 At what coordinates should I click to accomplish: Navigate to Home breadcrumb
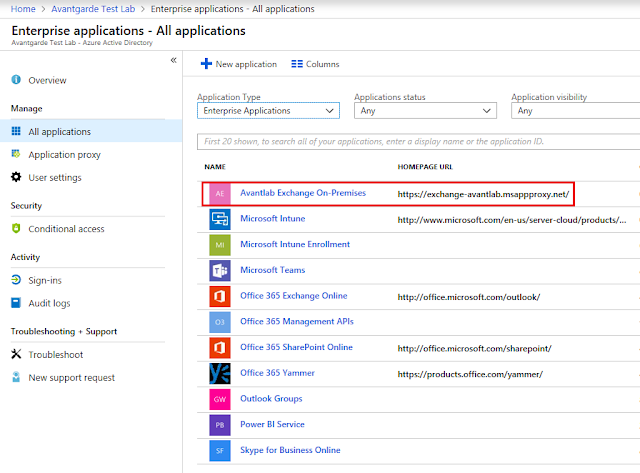point(23,9)
